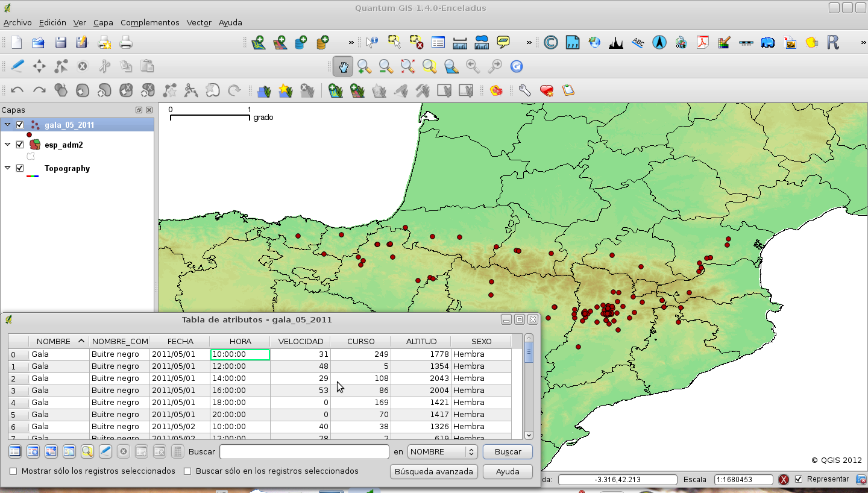The image size is (868, 493).
Task: Click the North Arrow plugin icon
Action: click(659, 42)
